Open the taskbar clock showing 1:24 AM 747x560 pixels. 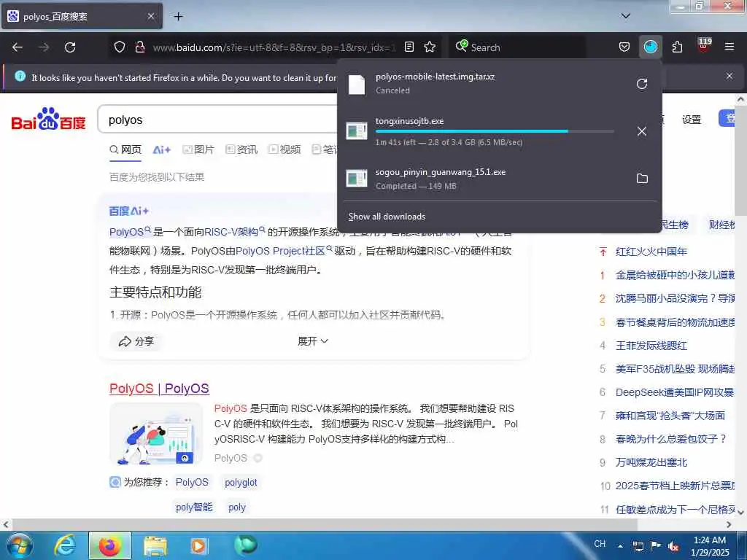(710, 546)
